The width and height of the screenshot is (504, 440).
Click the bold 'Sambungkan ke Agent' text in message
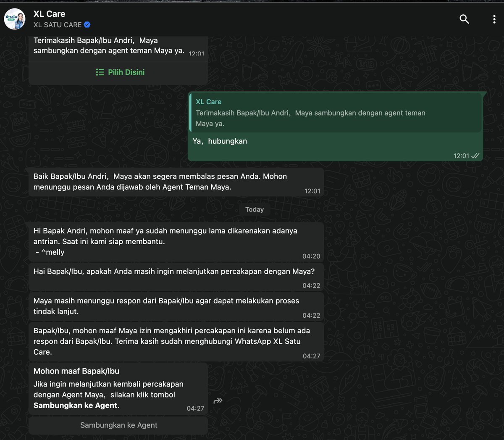point(76,406)
